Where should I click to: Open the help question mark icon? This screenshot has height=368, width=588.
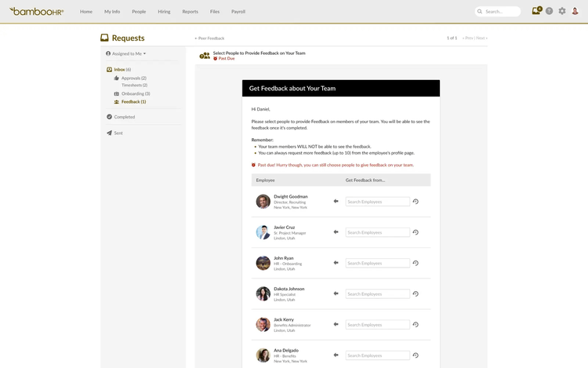(549, 11)
